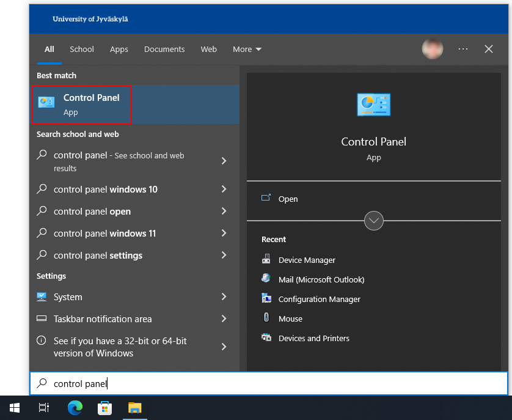The image size is (512, 420).
Task: Select the All search tab
Action: click(x=49, y=49)
